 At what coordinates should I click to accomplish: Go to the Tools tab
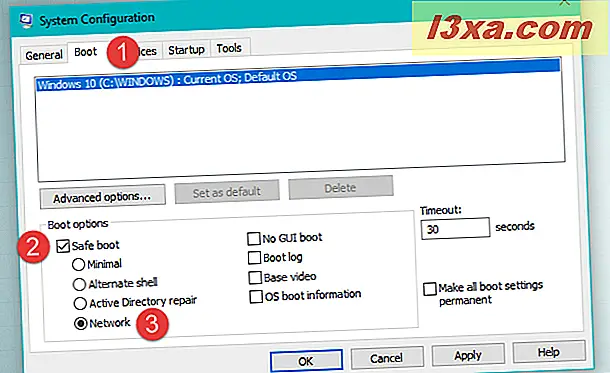point(229,48)
